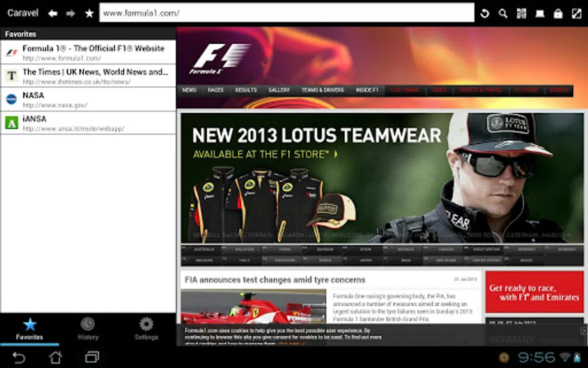Go back using the left arrow

click(53, 13)
